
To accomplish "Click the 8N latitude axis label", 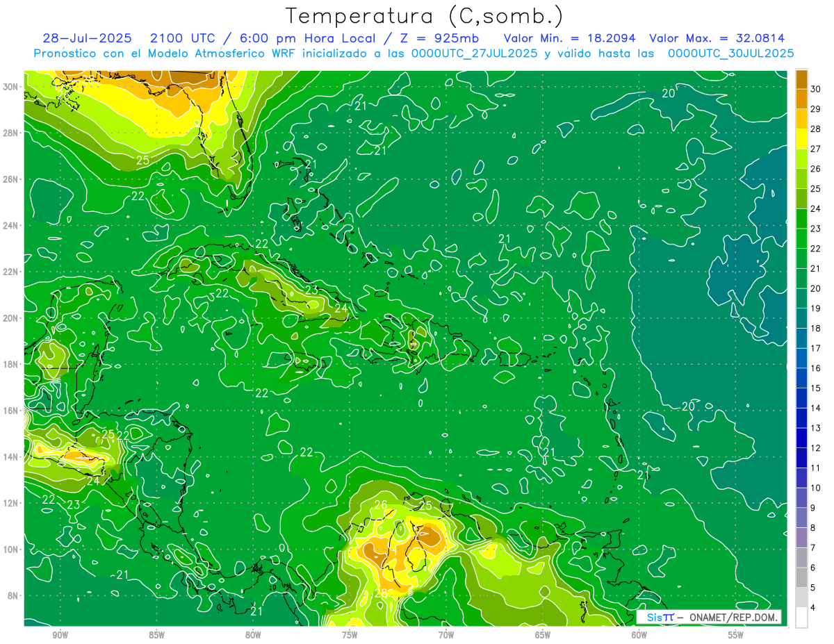I will [13, 596].
